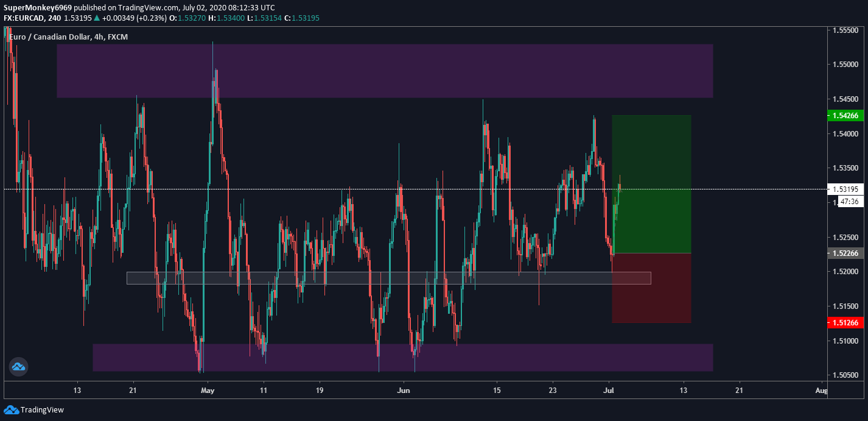Click the 1.51000 price axis label
Viewport: 868px width, 421px height.
coord(845,341)
